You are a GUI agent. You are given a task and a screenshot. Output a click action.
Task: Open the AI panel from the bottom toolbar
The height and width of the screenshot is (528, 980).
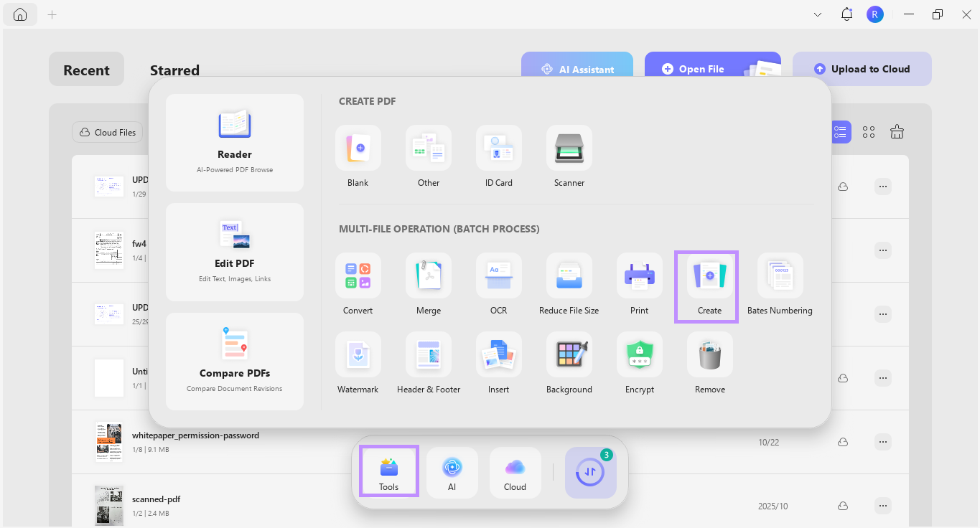tap(452, 472)
